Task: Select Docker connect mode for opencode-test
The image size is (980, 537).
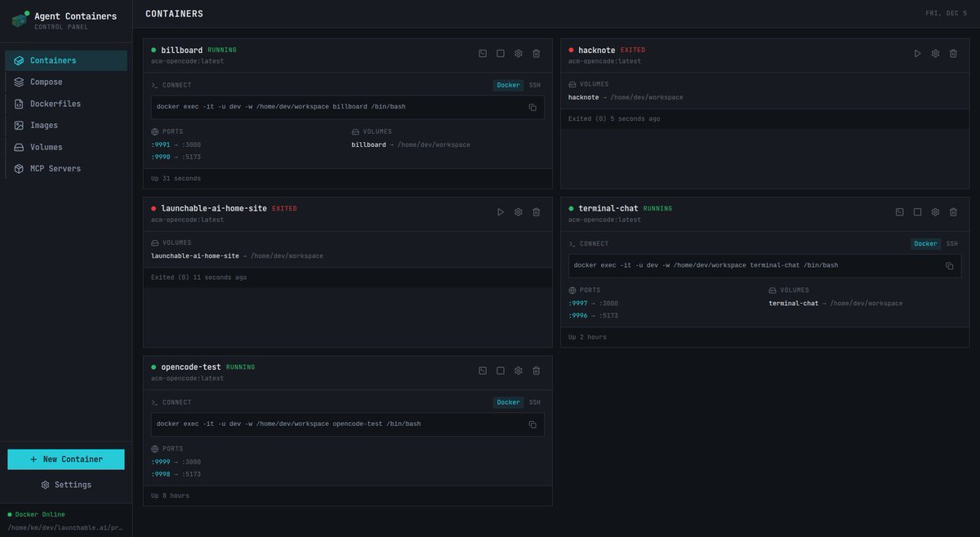Action: click(508, 402)
